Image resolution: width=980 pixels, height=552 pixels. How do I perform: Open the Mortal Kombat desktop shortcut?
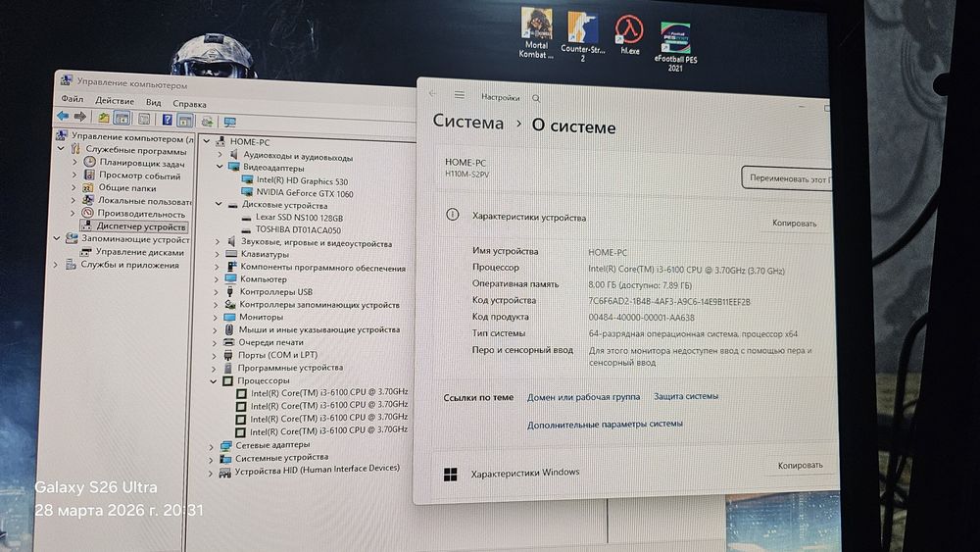click(x=536, y=33)
